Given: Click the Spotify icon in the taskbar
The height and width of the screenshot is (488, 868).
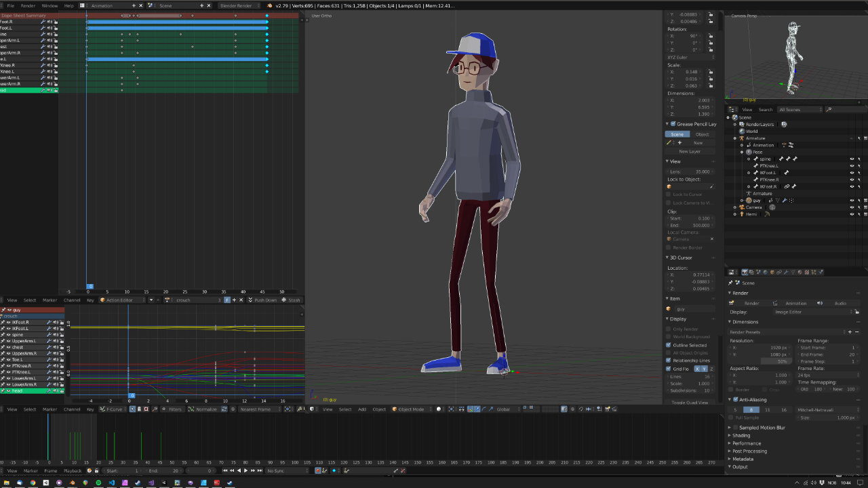Looking at the screenshot, I should 98,483.
